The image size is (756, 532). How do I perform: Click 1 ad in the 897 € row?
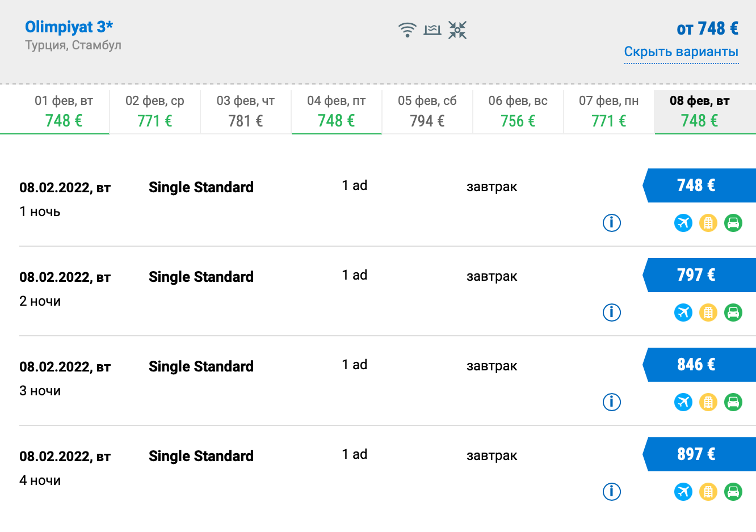[355, 454]
